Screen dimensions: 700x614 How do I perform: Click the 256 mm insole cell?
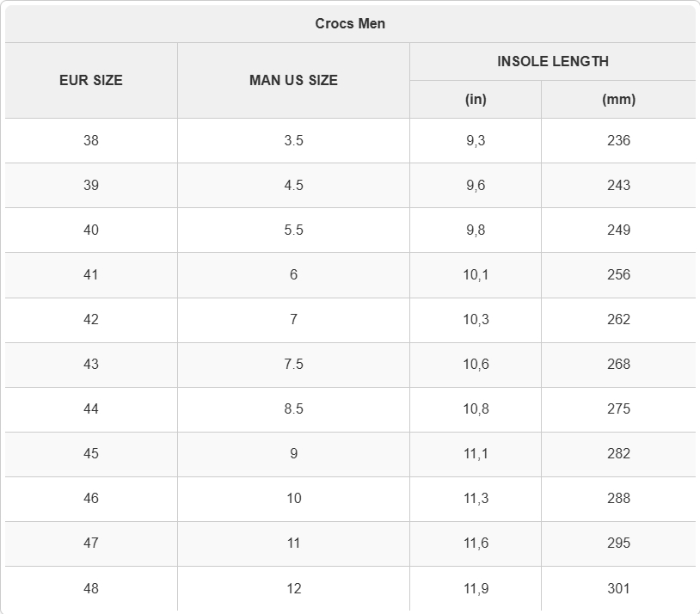pos(618,274)
